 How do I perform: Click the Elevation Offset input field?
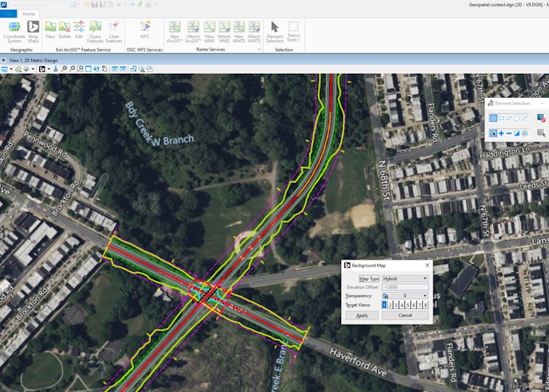click(x=405, y=287)
